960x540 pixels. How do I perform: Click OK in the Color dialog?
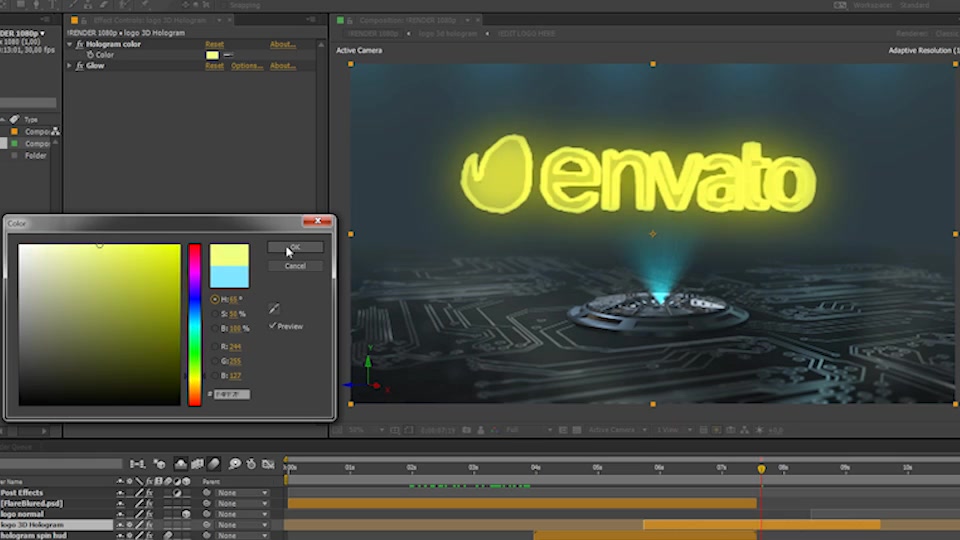click(295, 247)
